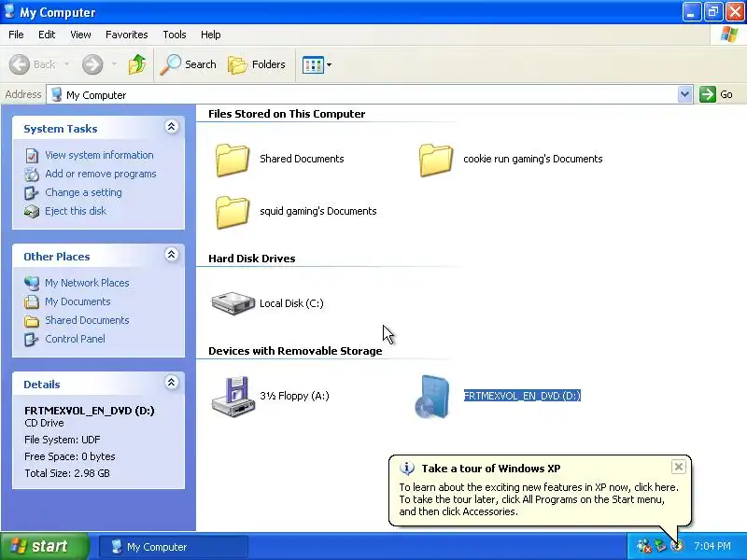Click Add or remove programs link

coord(101,174)
